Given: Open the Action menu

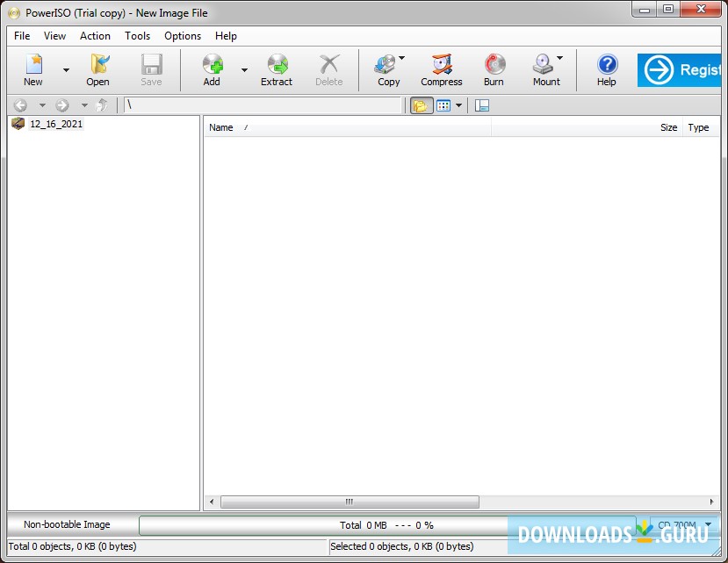Looking at the screenshot, I should point(95,36).
